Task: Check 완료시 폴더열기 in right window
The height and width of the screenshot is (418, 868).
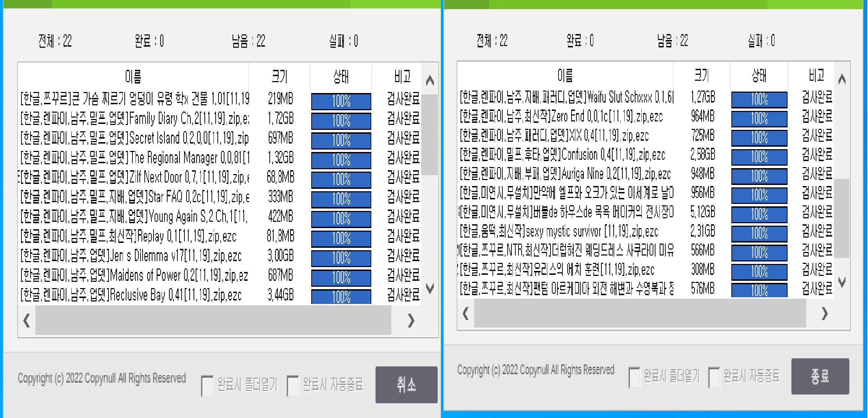Action: pyautogui.click(x=634, y=377)
